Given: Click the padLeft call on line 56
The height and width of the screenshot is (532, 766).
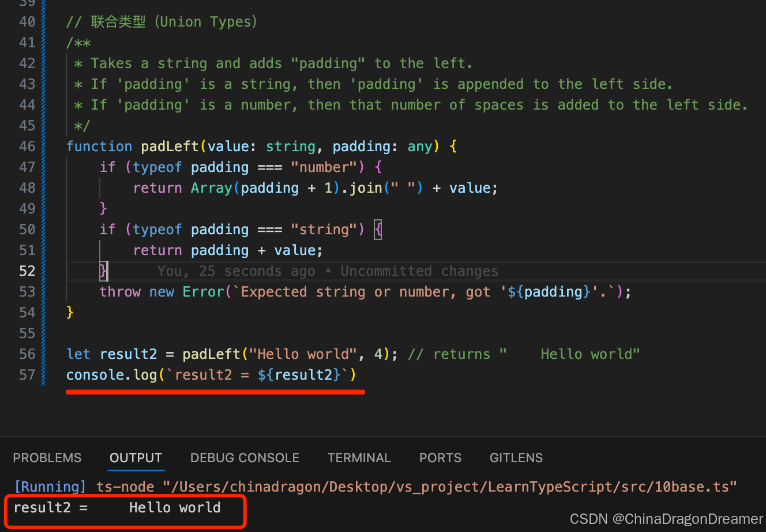Looking at the screenshot, I should pos(212,354).
